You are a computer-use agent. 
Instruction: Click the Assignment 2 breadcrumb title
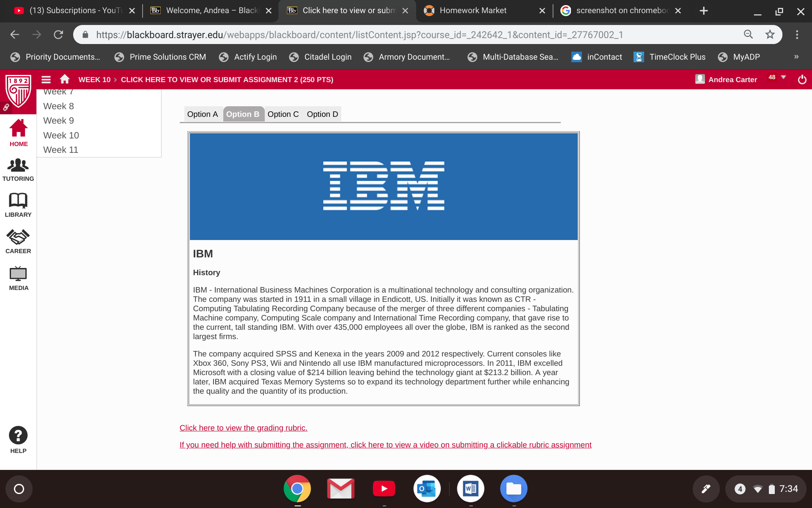point(227,80)
